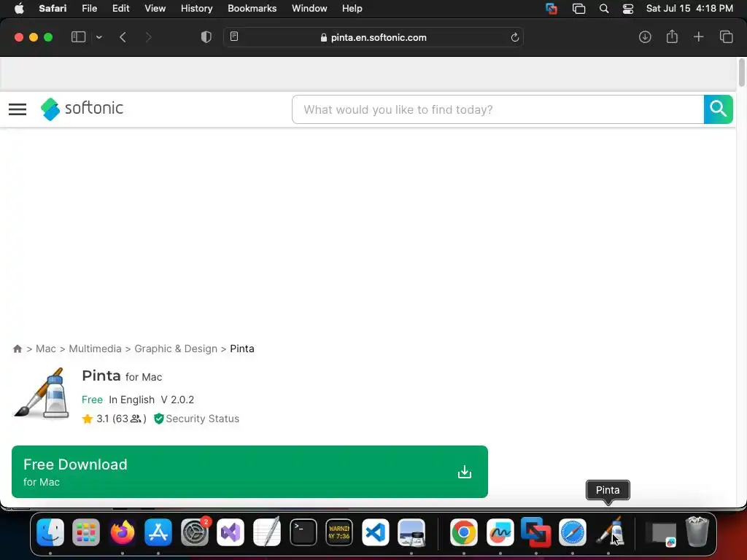
Task: Open the Edit menu
Action: [120, 9]
